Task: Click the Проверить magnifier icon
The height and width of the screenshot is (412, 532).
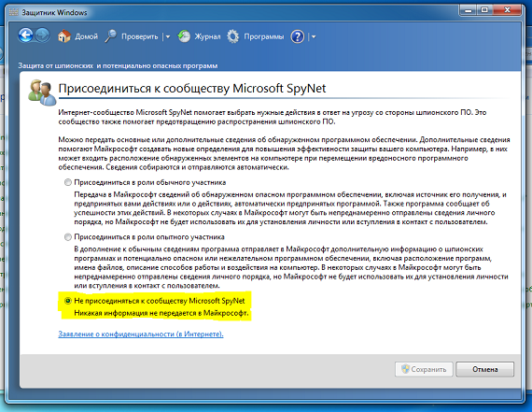Action: 111,36
